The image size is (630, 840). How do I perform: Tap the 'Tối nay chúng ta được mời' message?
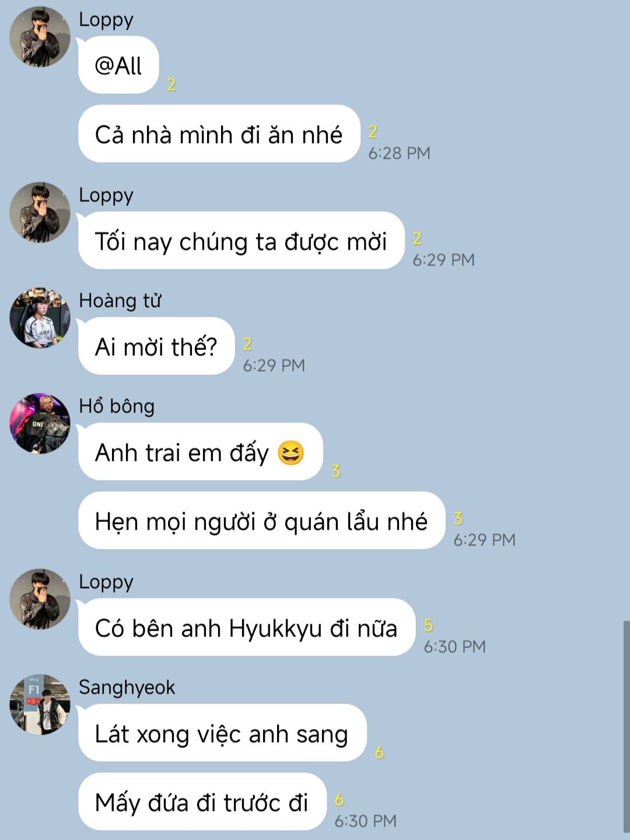click(241, 241)
